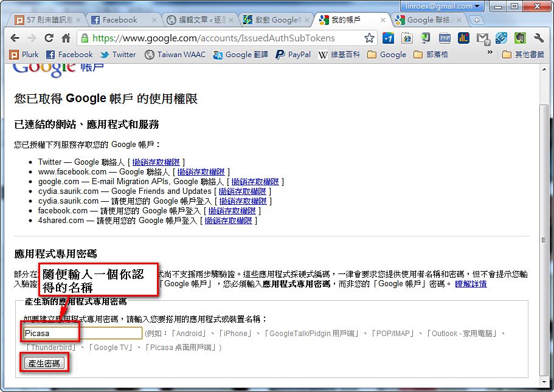Reload the page with the refresh icon
This screenshot has width=554, height=392.
tap(49, 38)
